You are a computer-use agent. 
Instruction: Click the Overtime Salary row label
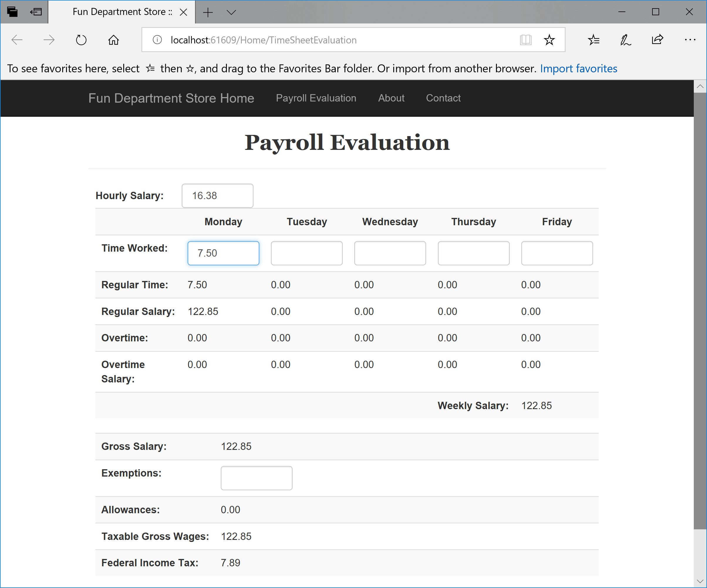pyautogui.click(x=123, y=372)
